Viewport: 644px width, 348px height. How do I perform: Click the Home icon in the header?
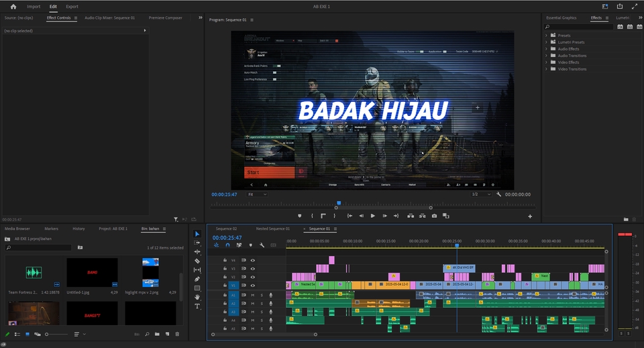(13, 6)
